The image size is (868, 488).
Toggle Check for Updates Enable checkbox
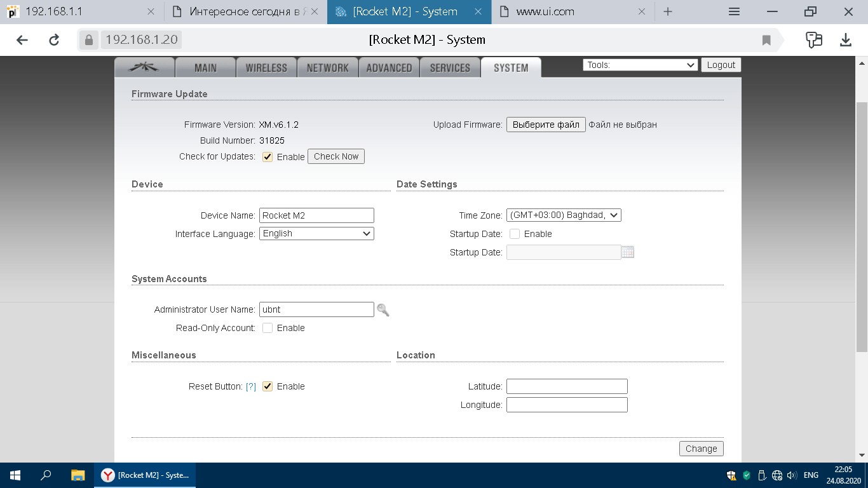268,157
